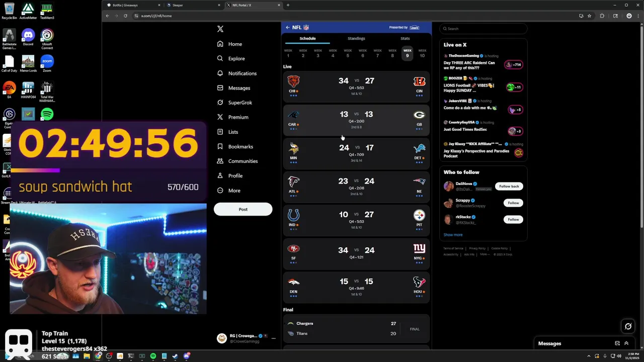
Task: Open SuperGrok from the sidebar
Action: (234, 103)
